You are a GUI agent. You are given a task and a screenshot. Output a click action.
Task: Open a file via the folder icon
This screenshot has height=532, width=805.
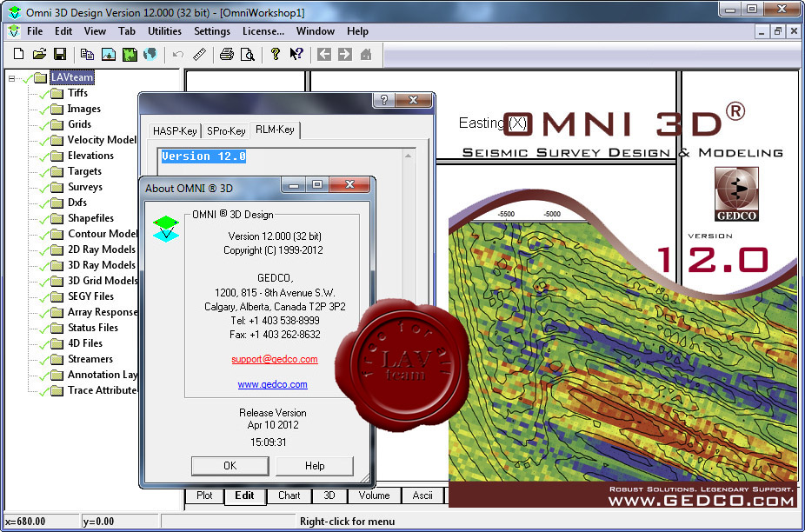coord(39,54)
